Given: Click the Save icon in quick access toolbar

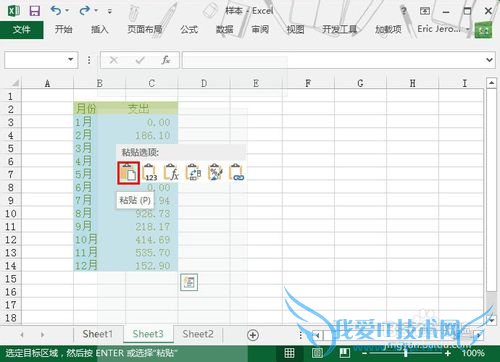Looking at the screenshot, I should (34, 11).
